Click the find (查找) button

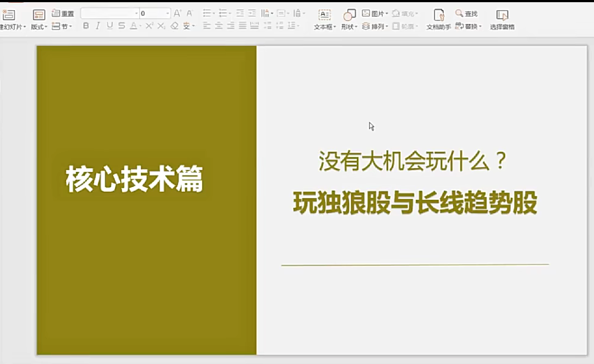(466, 13)
